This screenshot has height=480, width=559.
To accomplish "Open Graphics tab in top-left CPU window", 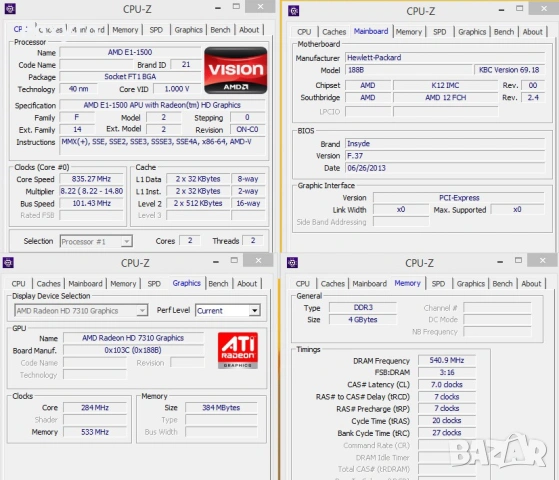I will tap(189, 30).
